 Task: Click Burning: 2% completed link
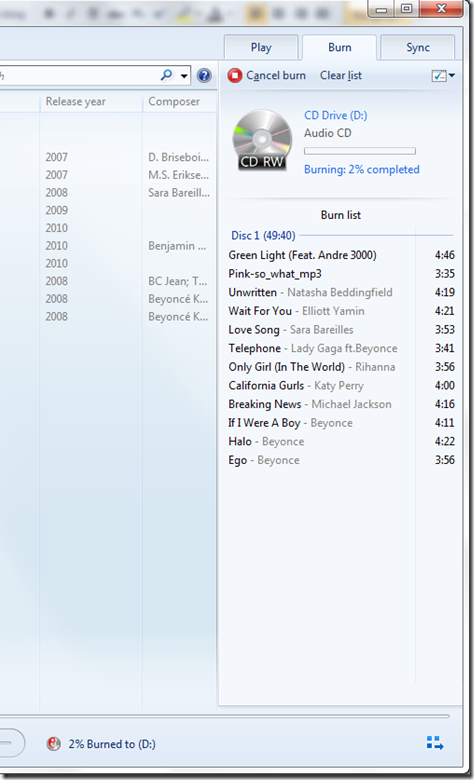click(362, 170)
